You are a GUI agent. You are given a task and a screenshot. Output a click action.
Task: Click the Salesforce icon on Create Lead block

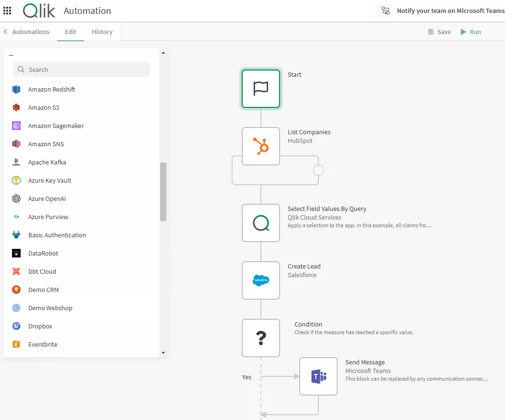pos(260,280)
